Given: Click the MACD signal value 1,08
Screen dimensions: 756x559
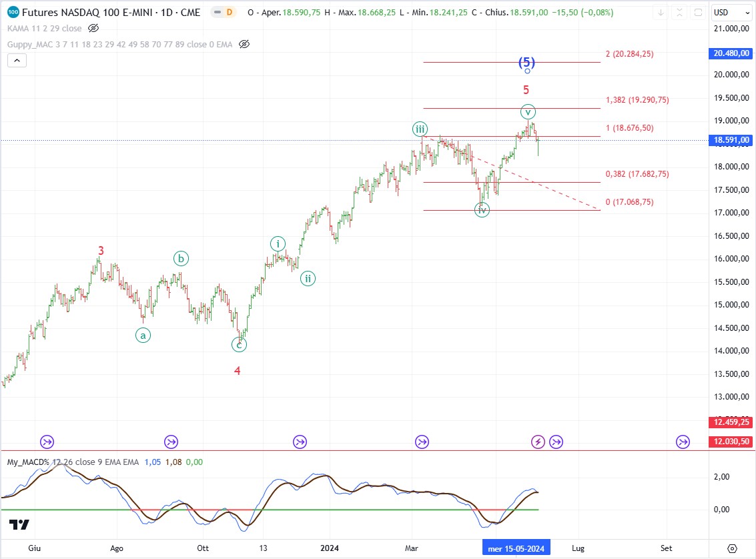Looking at the screenshot, I should click(x=173, y=462).
